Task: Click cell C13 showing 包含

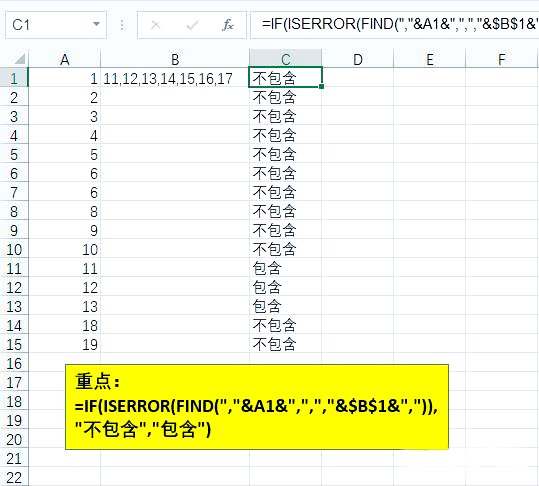Action: click(285, 306)
